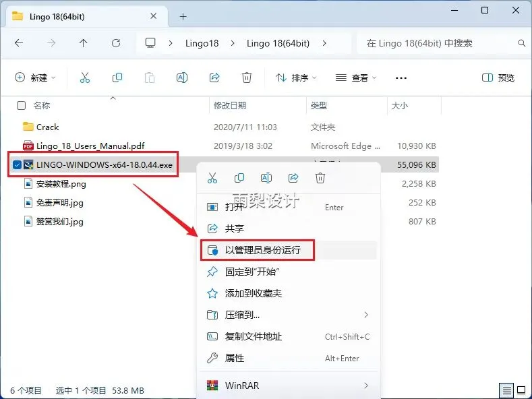This screenshot has height=399, width=532.
Task: Select file 赞赏我们.jpg
Action: pyautogui.click(x=60, y=222)
